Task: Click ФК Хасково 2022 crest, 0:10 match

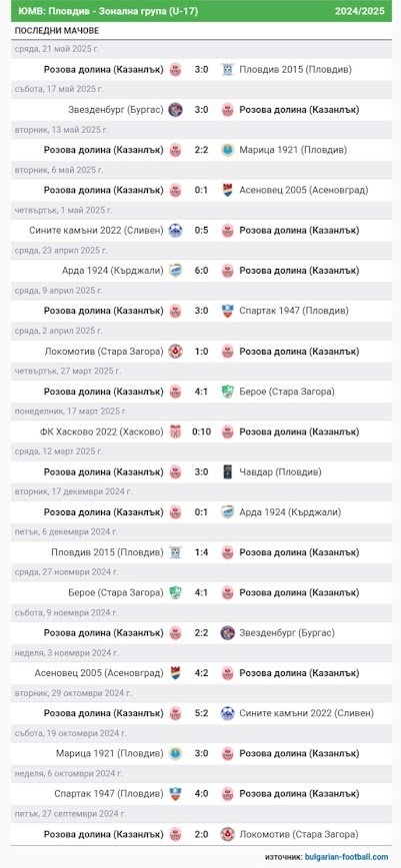Action: click(x=175, y=432)
